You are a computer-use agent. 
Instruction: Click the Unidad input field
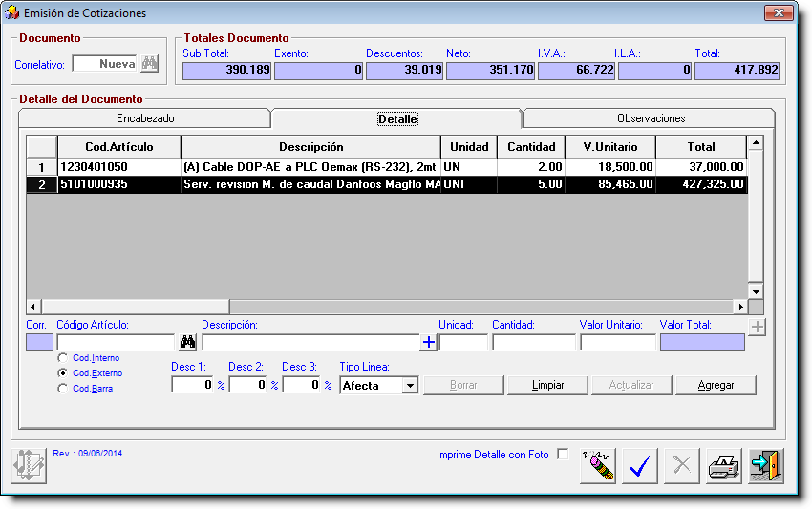pyautogui.click(x=463, y=342)
